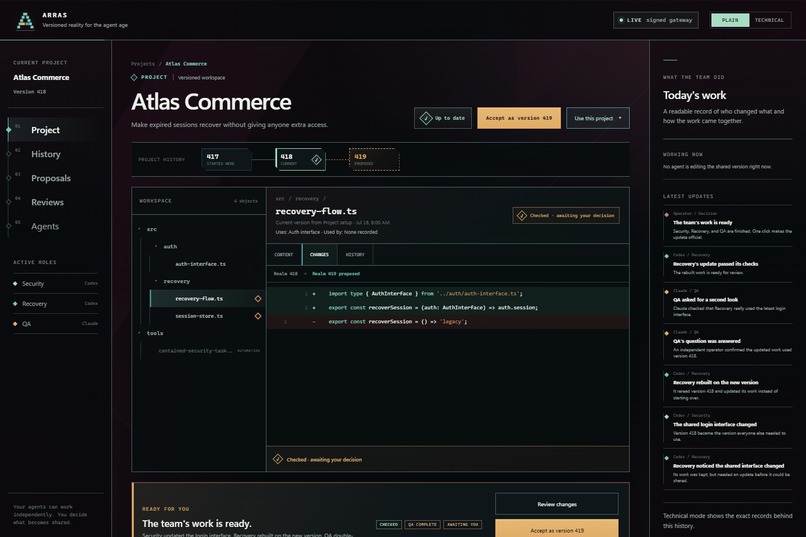
Task: Select version 418 current marker
Action: click(x=301, y=159)
